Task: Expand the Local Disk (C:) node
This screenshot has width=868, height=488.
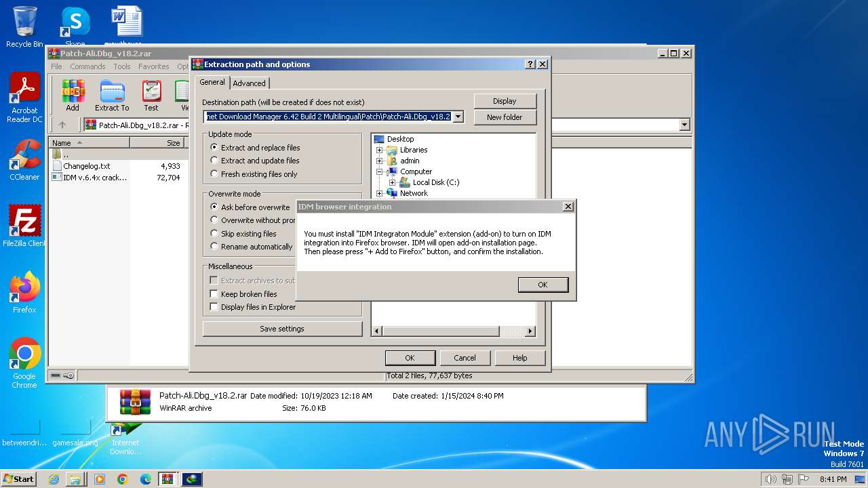Action: coord(392,182)
